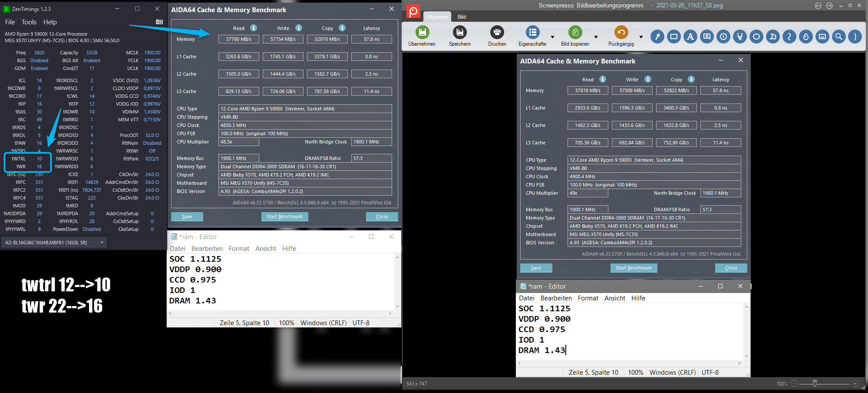The image size is (868, 393).
Task: Click the Read info icon in AIDA64 outside Screenpresso
Action: [254, 28]
